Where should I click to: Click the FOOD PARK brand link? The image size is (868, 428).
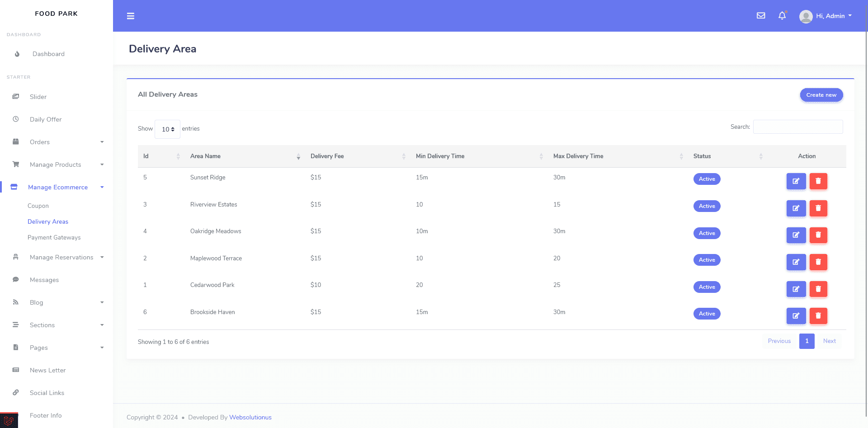[x=57, y=14]
